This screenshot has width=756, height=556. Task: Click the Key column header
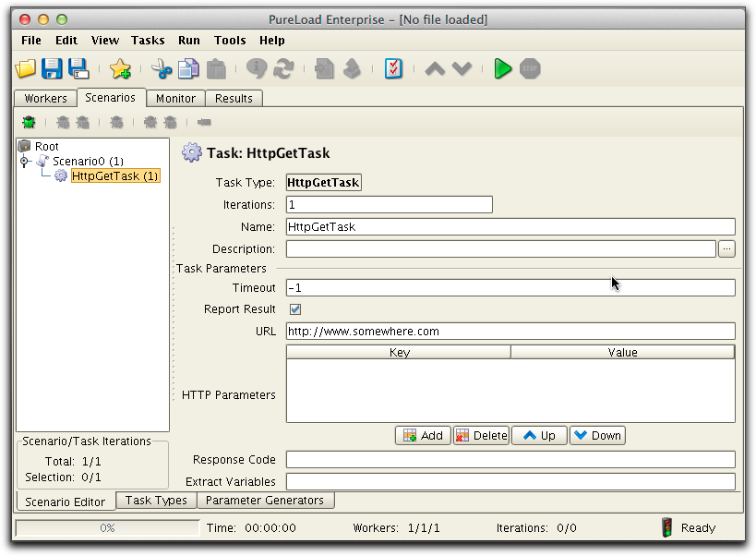(x=399, y=352)
